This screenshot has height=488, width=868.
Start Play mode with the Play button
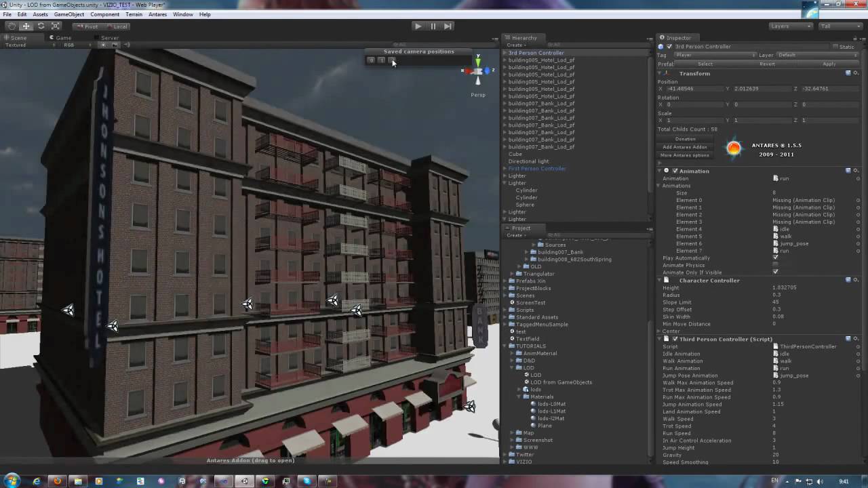(x=418, y=26)
